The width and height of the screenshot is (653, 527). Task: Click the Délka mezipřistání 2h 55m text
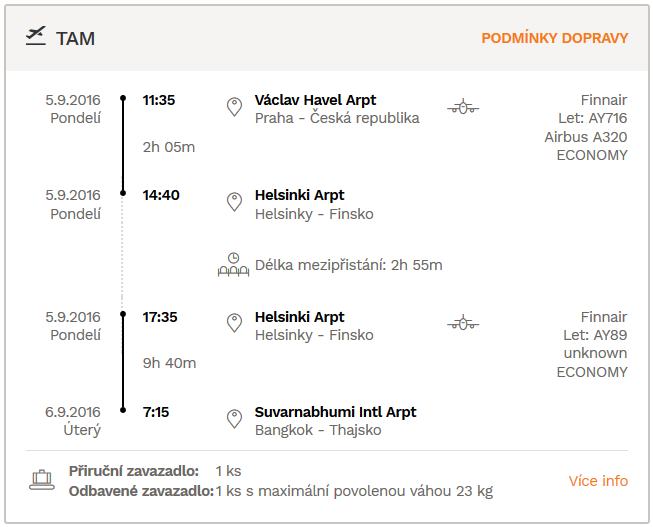click(349, 265)
